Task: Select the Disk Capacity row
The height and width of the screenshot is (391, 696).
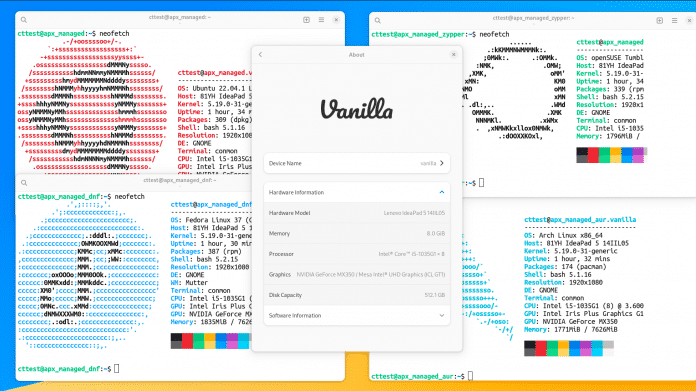Action: pos(356,295)
